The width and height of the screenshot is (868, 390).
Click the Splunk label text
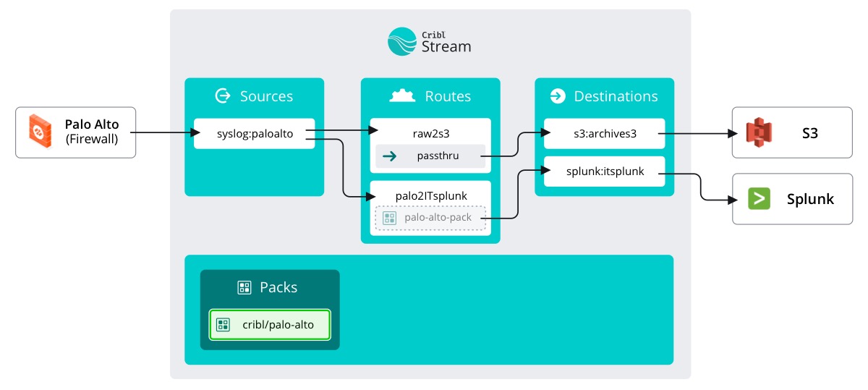point(810,198)
